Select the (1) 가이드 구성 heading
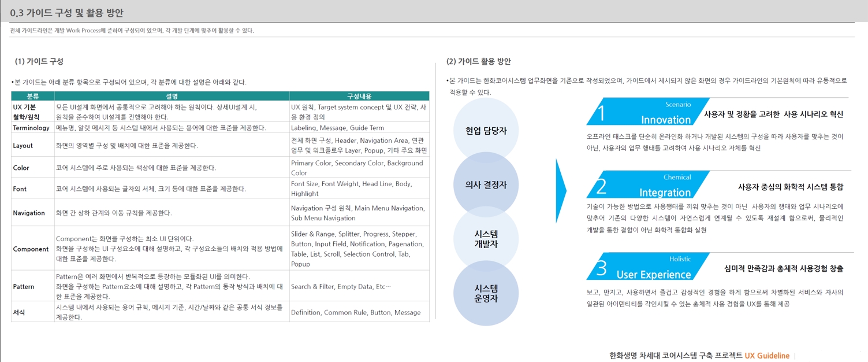 39,61
